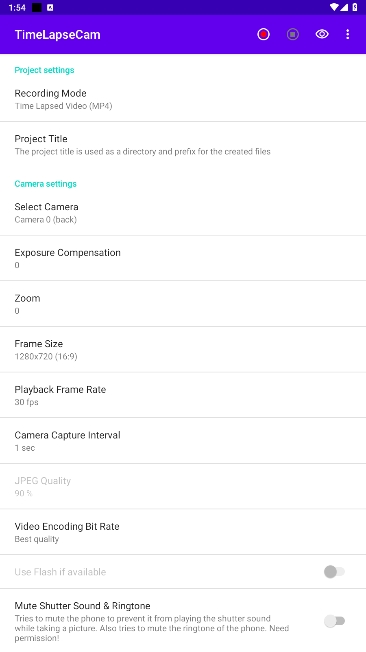The height and width of the screenshot is (652, 366).
Task: Tap the battery icon in status bar
Action: 355,7
